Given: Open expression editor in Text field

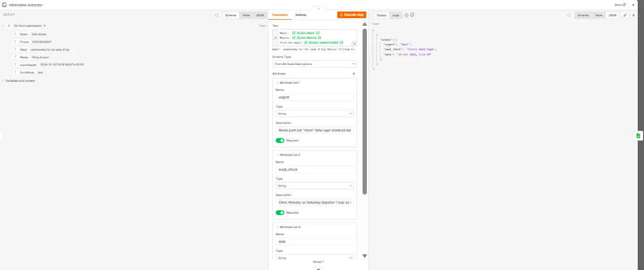Looking at the screenshot, I should (354, 43).
